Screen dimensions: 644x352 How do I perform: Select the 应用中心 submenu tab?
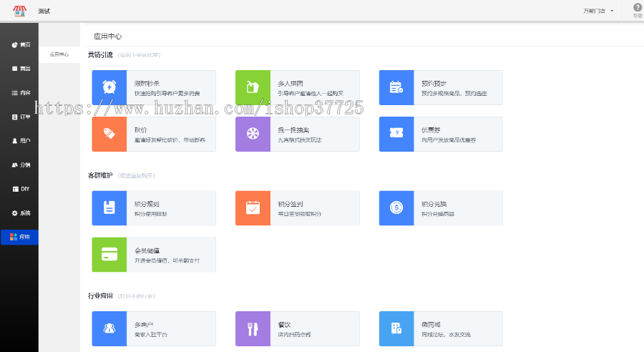pos(59,54)
